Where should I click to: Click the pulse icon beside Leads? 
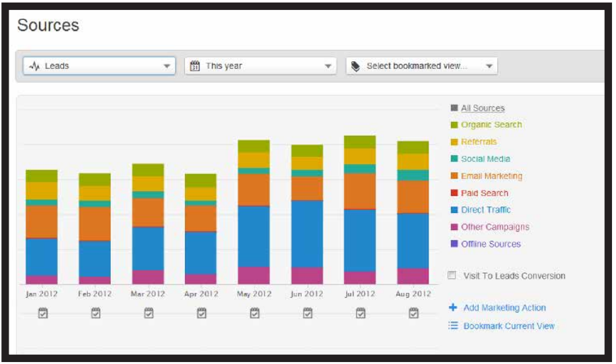(34, 66)
